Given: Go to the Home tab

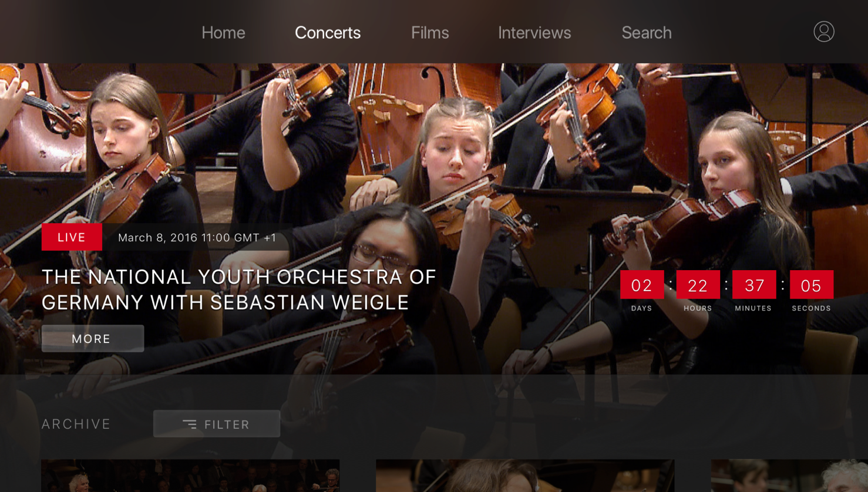Looking at the screenshot, I should [x=223, y=33].
